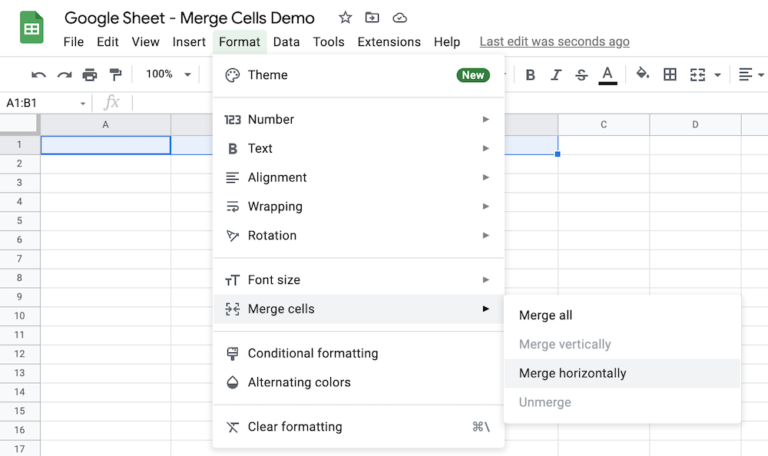Image resolution: width=768 pixels, height=456 pixels.
Task: Activate the paint format tool
Action: 115,75
